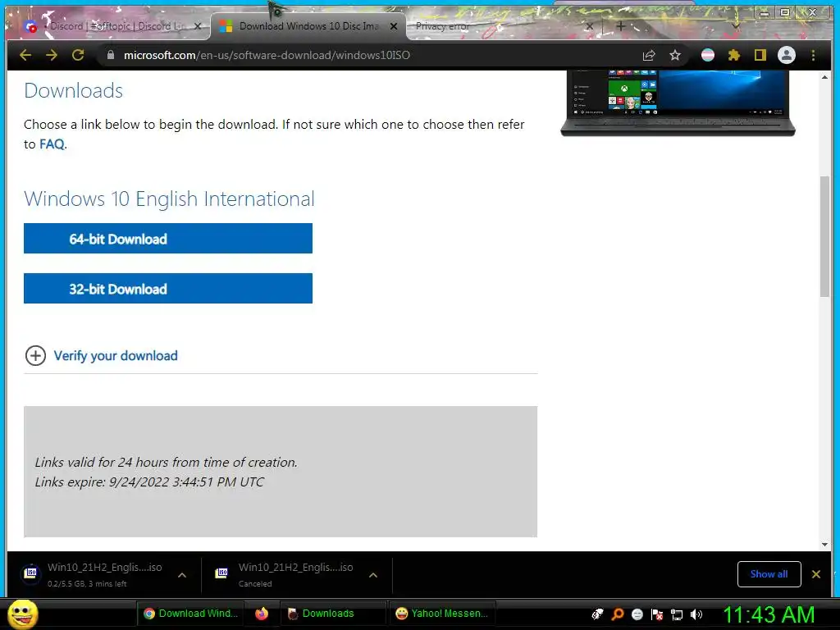Screen dimensions: 840x630
Task: Click the Windows 10 English International heading
Action: (x=169, y=199)
